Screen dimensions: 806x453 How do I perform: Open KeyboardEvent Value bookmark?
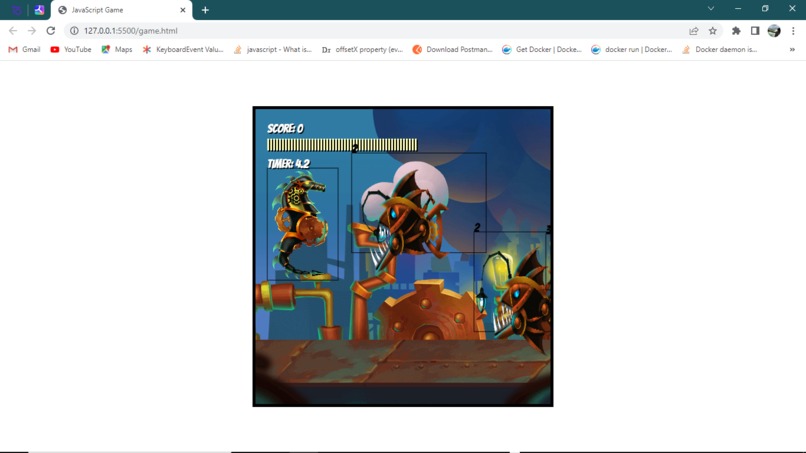tap(182, 49)
